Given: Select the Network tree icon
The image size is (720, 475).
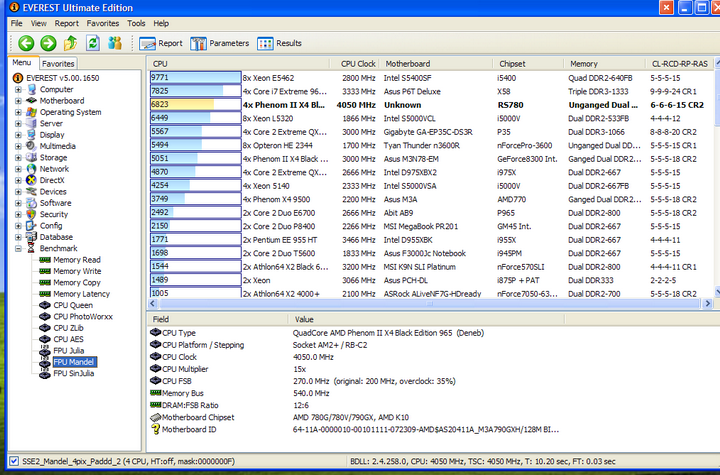Looking at the screenshot, I should point(31,169).
